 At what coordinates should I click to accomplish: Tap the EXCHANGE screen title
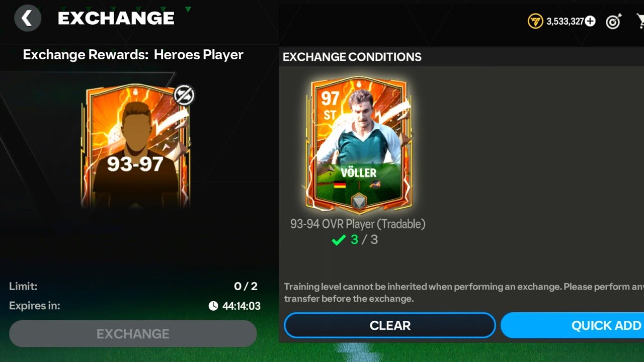pos(116,19)
